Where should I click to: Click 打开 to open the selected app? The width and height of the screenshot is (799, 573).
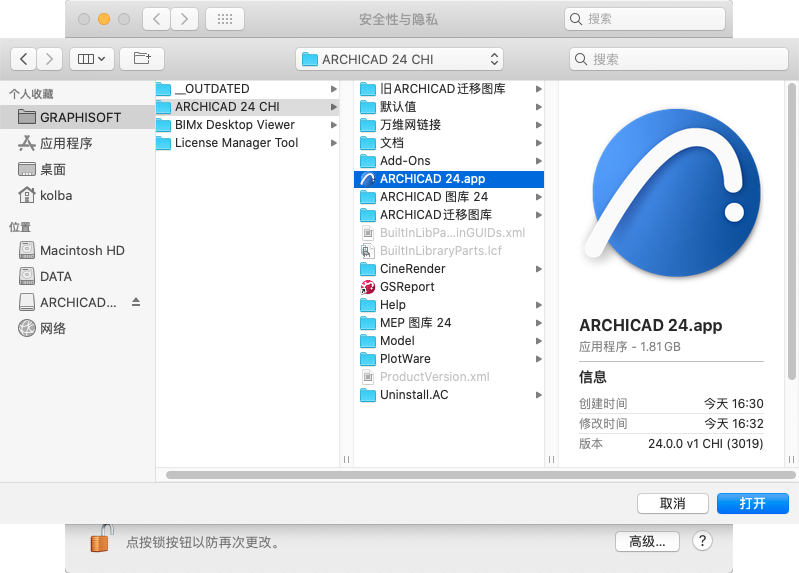753,504
